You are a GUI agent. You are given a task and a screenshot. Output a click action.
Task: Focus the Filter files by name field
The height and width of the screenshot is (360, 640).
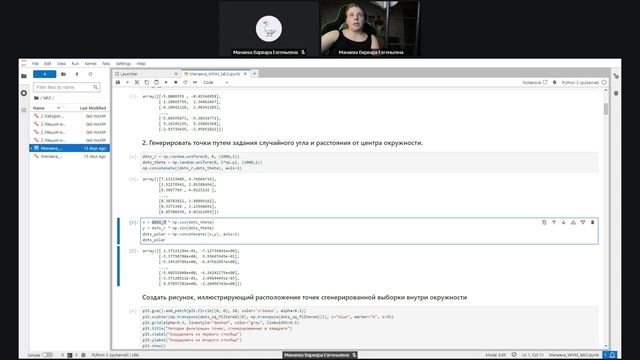point(66,87)
